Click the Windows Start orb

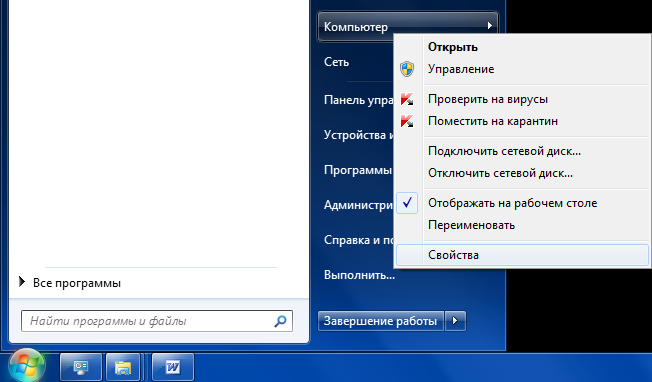tap(27, 366)
